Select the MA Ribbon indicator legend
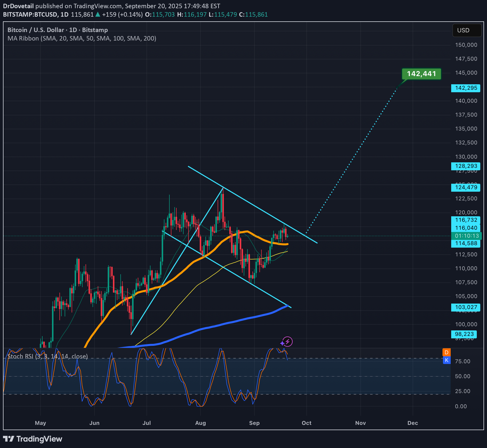 click(82, 38)
